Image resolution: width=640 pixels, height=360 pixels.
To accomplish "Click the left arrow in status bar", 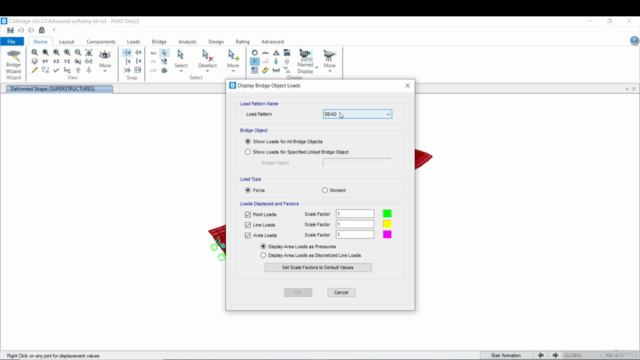I will (x=541, y=355).
